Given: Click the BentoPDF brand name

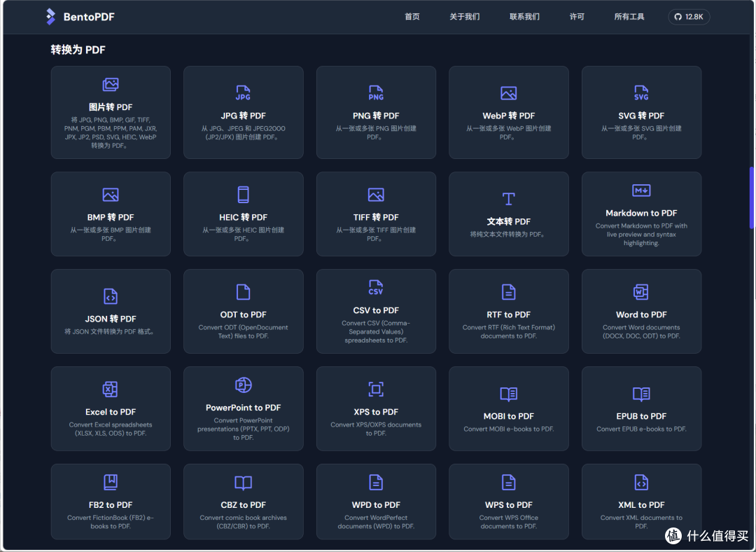Looking at the screenshot, I should (x=89, y=17).
